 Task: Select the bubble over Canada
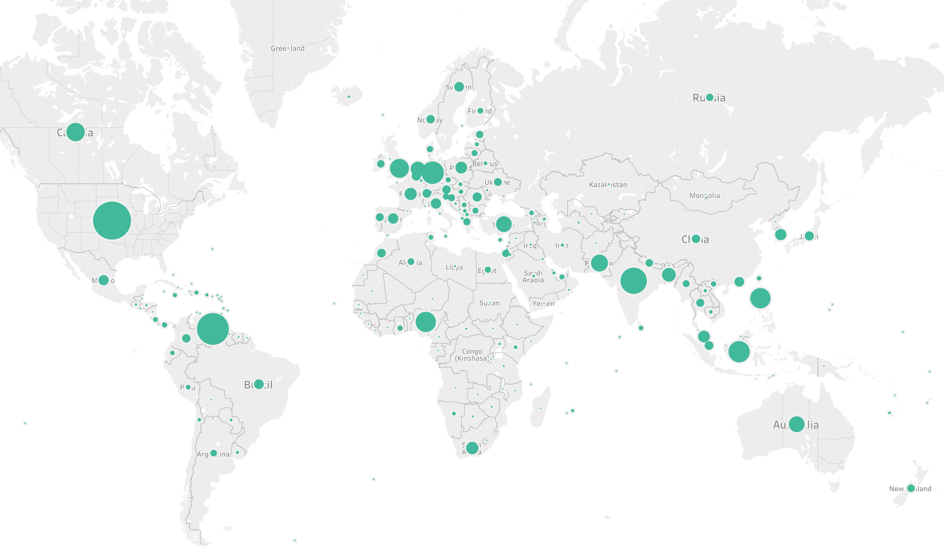[75, 132]
